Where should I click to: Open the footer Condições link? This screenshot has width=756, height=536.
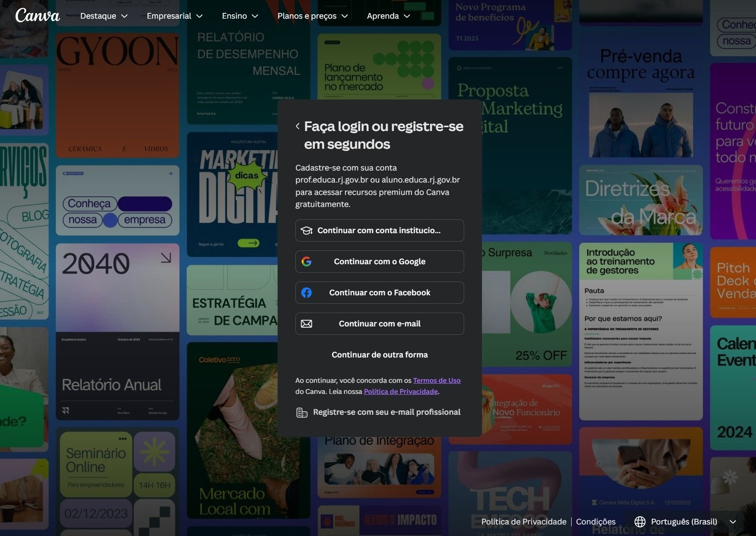tap(596, 522)
